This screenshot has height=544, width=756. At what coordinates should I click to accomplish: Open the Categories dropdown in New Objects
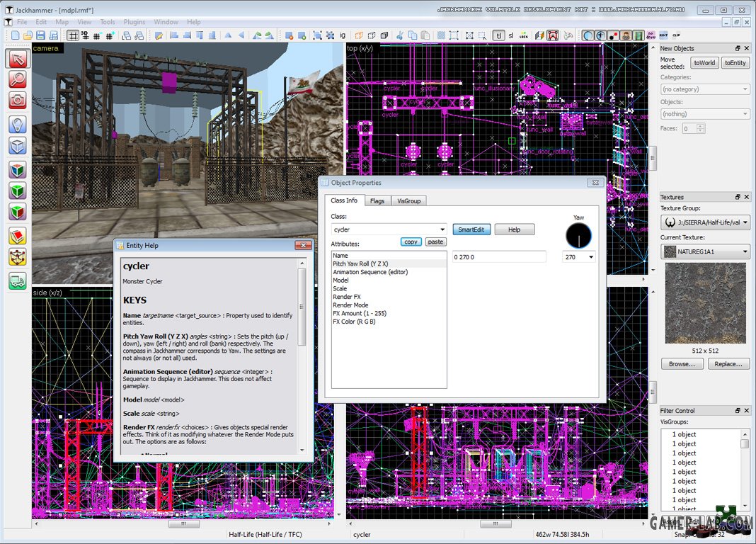click(705, 89)
